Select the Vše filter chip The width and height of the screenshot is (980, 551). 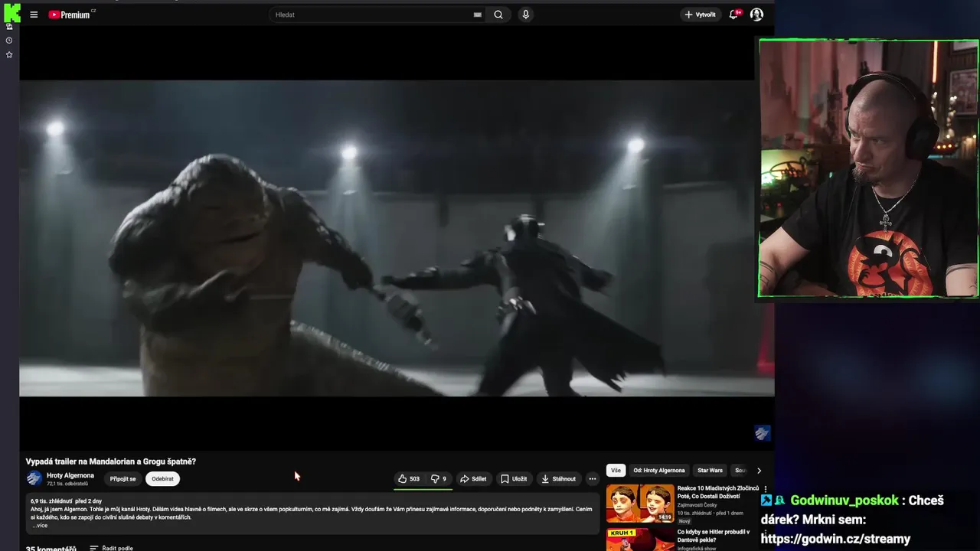click(x=616, y=471)
